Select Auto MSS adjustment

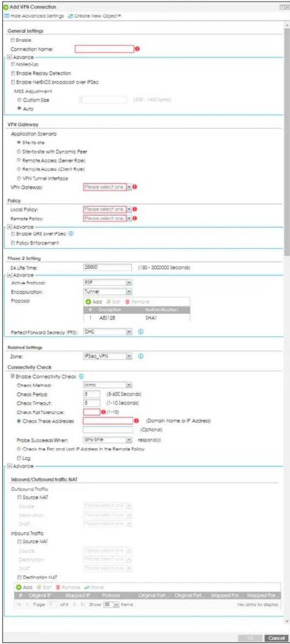[x=20, y=108]
